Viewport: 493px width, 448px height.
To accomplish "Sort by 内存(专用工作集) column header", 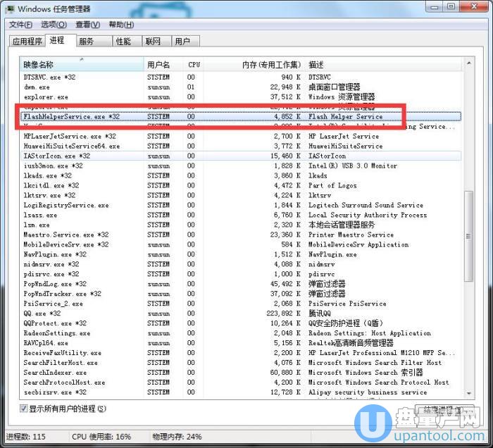I will [270, 65].
